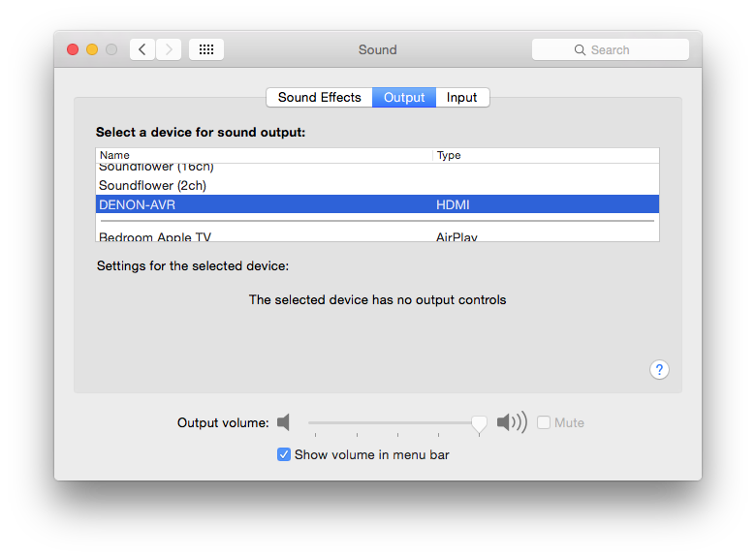The image size is (756, 558).
Task: Click the low volume speaker icon
Action: click(x=284, y=422)
